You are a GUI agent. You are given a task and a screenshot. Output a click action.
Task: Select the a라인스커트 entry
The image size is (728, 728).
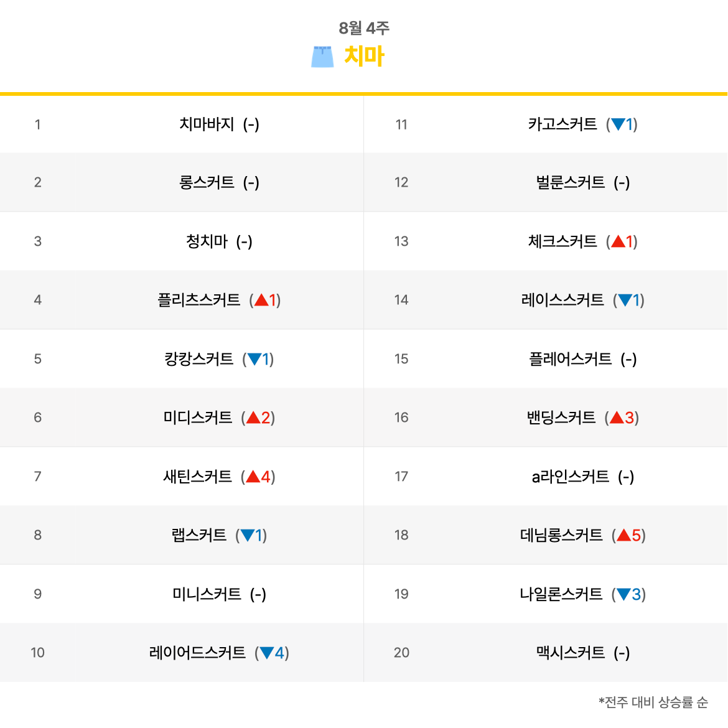pos(571,477)
